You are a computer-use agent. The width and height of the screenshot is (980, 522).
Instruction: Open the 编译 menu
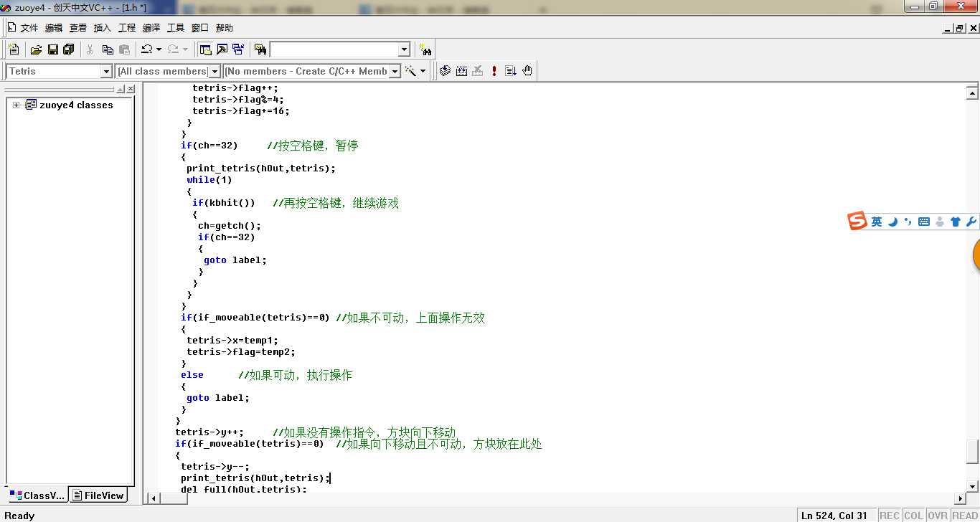pyautogui.click(x=151, y=27)
